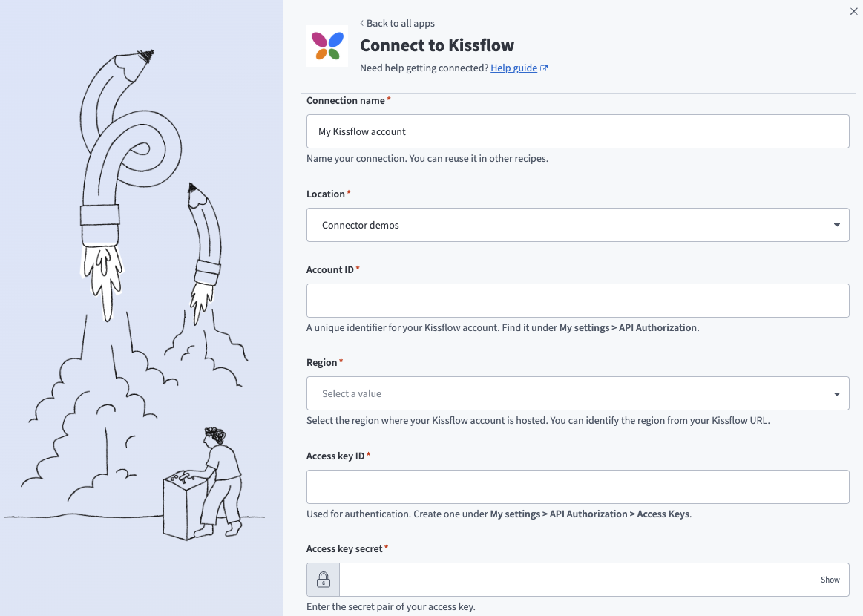Open the "Connector demos" location selector
This screenshot has height=616, width=863.
564,225
